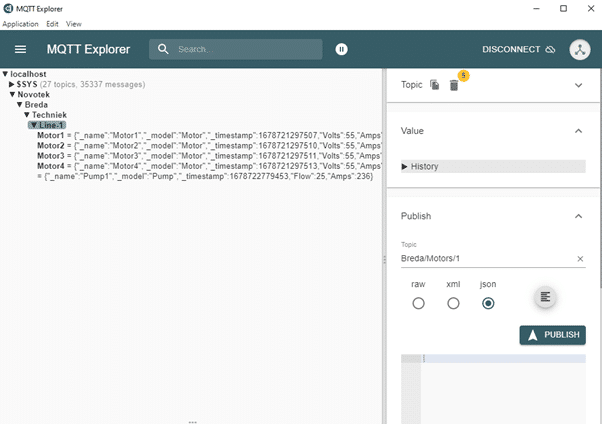Click the search magnifier icon
Screen dimensions: 602x424
(x=164, y=49)
